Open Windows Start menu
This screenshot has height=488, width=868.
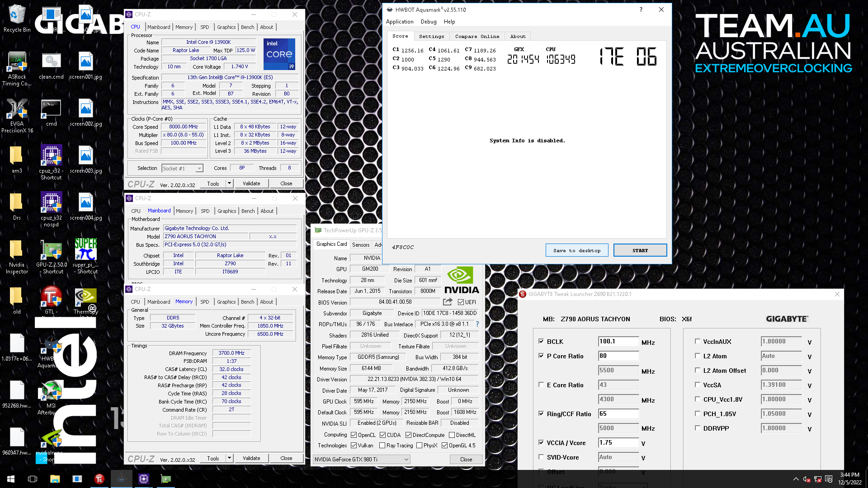[11, 479]
